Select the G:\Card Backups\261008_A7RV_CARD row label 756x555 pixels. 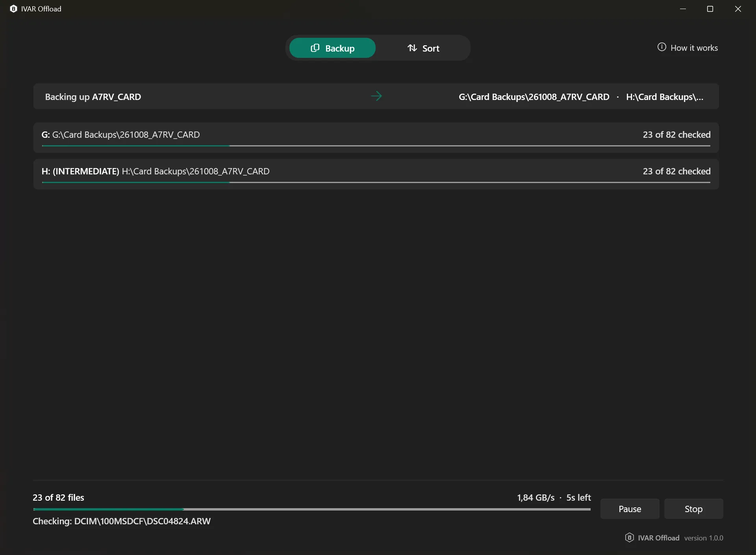point(120,135)
